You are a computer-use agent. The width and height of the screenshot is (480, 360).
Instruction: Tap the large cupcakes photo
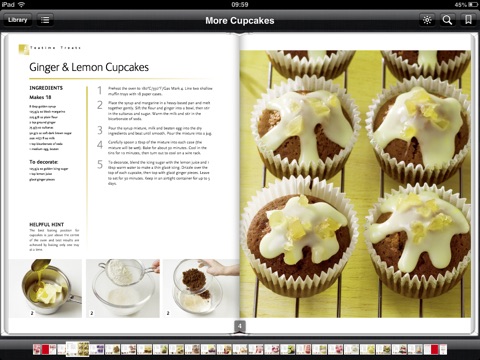(x=355, y=184)
